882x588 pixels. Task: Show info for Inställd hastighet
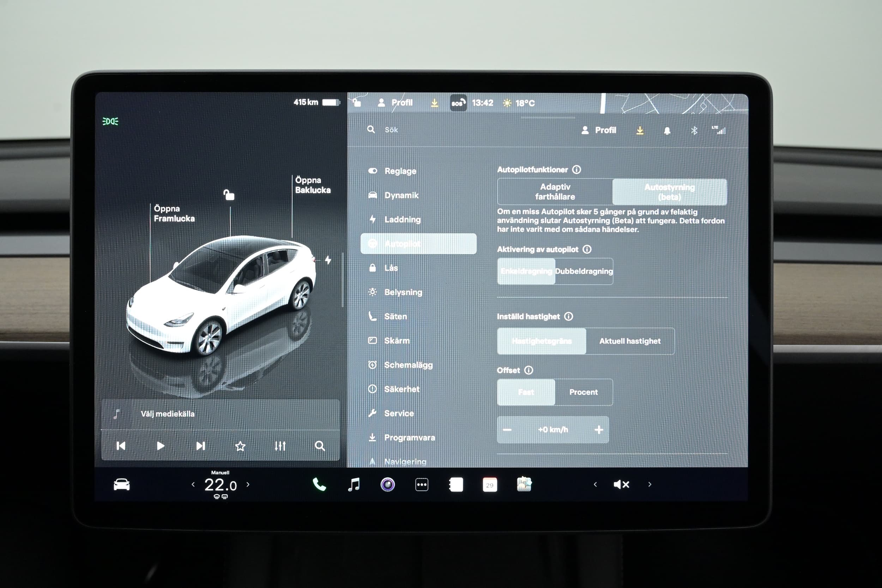tap(568, 316)
